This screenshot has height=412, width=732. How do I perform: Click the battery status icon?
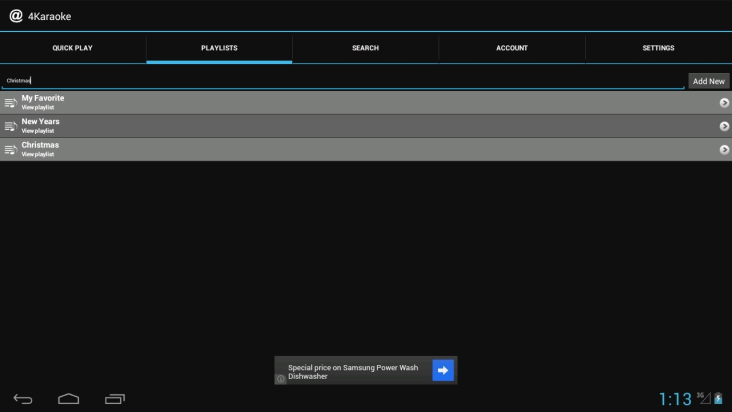pos(718,398)
